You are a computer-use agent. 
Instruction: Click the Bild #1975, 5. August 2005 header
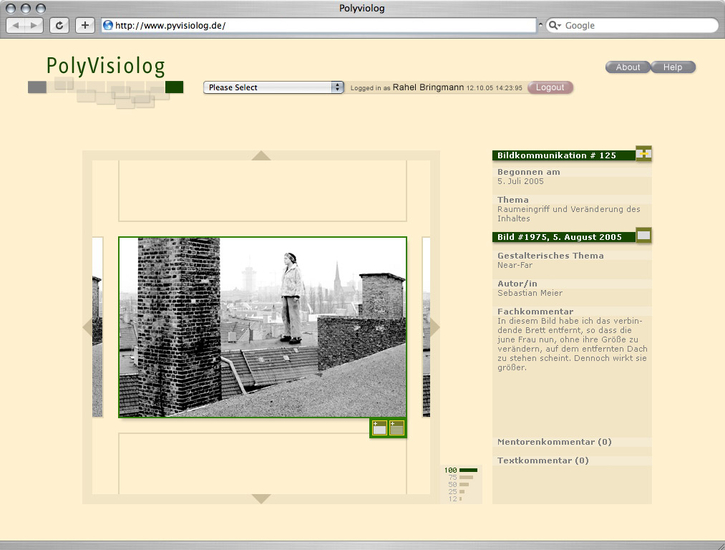564,237
